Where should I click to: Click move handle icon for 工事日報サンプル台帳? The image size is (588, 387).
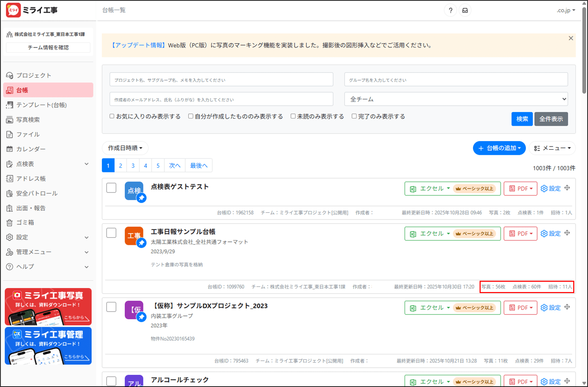coord(567,233)
